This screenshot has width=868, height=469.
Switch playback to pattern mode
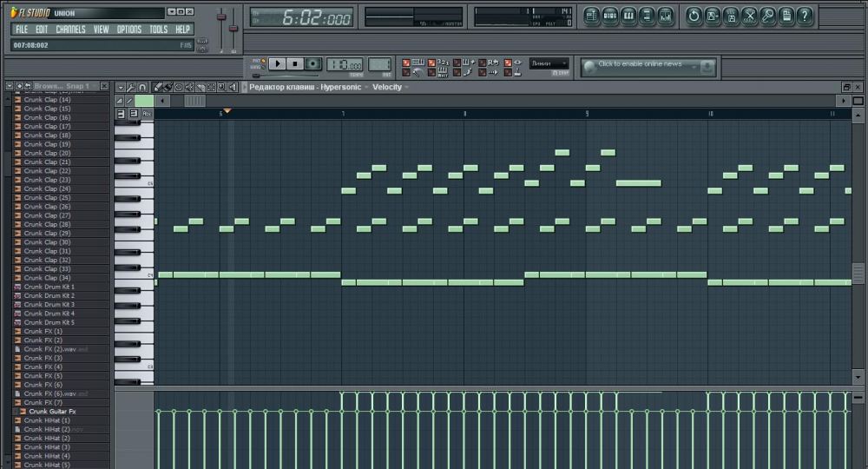[x=263, y=60]
